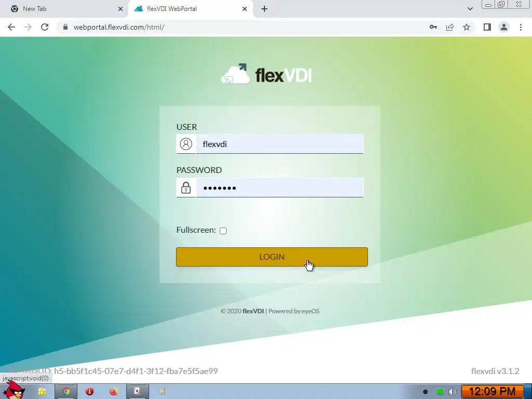Click the Terminal ID string text

point(136,371)
